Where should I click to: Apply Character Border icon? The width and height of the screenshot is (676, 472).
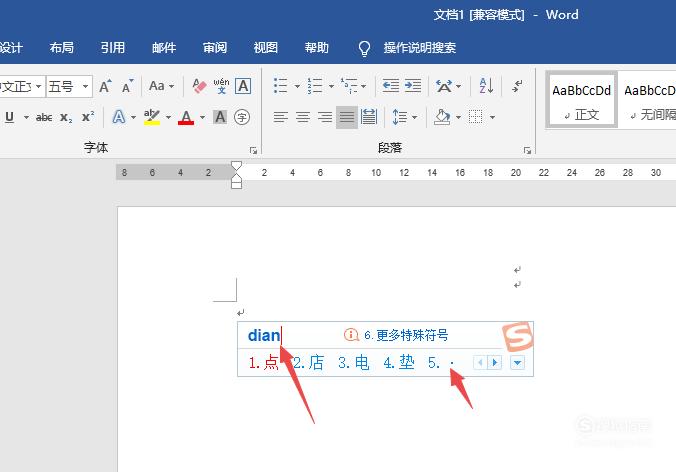(x=243, y=86)
